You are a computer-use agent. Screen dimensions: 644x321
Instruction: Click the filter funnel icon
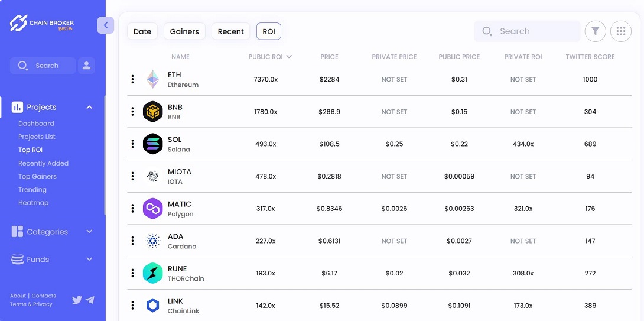[x=595, y=31]
